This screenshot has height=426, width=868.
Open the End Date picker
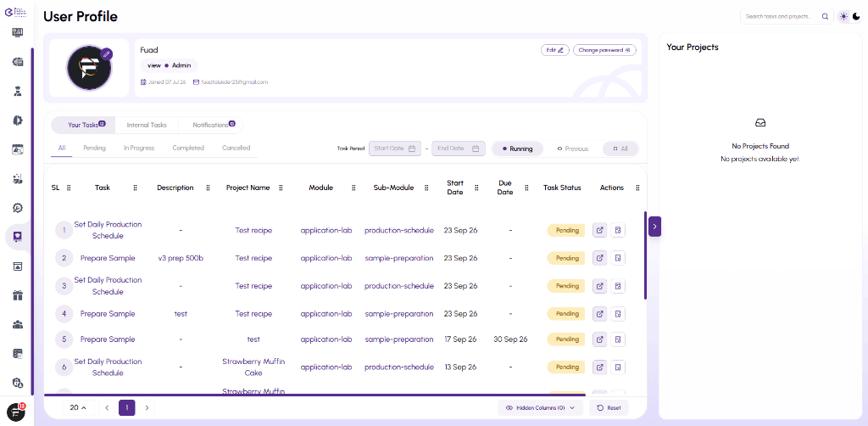[x=459, y=149]
